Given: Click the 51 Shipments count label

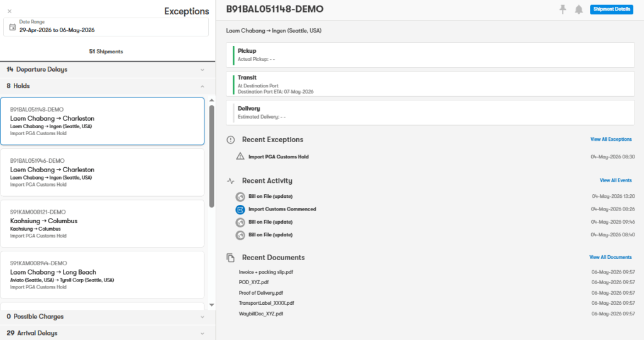Looking at the screenshot, I should pos(106,52).
